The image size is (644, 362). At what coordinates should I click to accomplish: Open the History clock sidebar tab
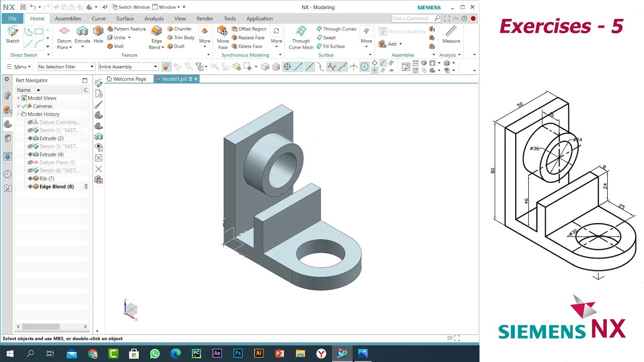[x=8, y=174]
